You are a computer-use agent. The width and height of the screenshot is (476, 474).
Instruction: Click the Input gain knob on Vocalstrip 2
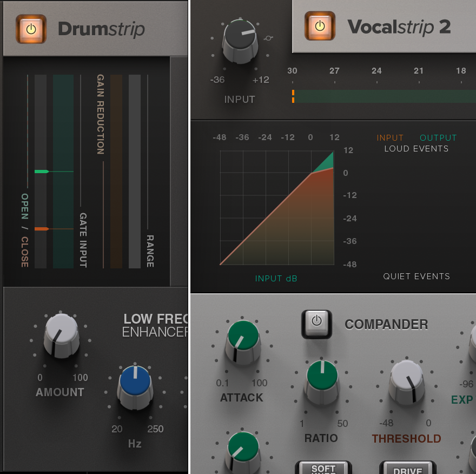(x=240, y=41)
